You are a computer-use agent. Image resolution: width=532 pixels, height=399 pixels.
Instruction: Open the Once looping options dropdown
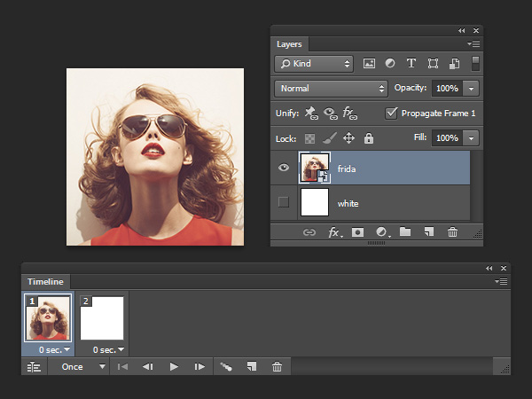point(83,366)
